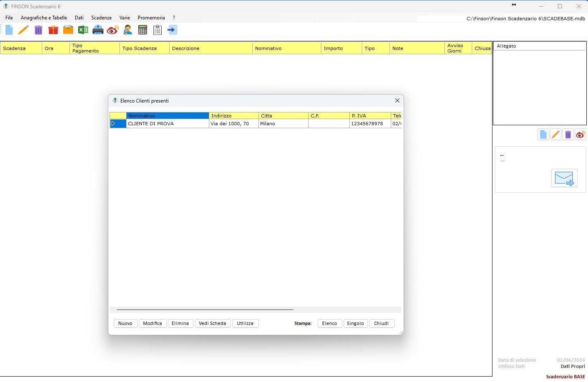Click the printer icon in toolbar
The height and width of the screenshot is (382, 588).
tap(98, 30)
